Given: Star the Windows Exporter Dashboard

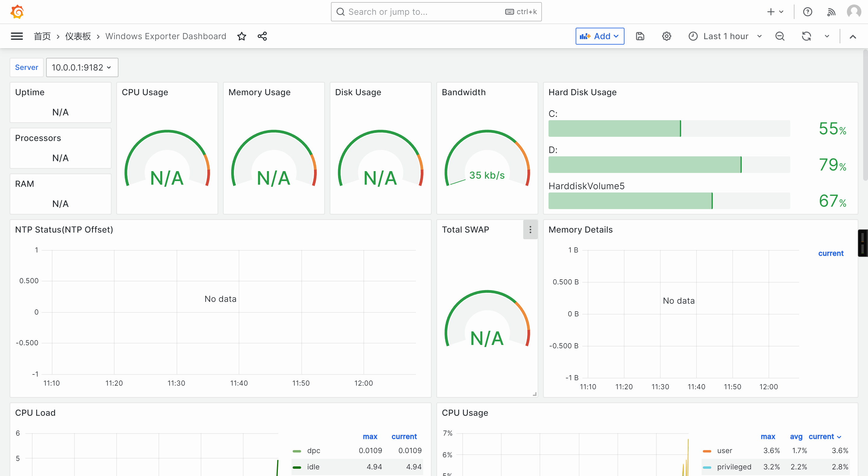Looking at the screenshot, I should (242, 36).
